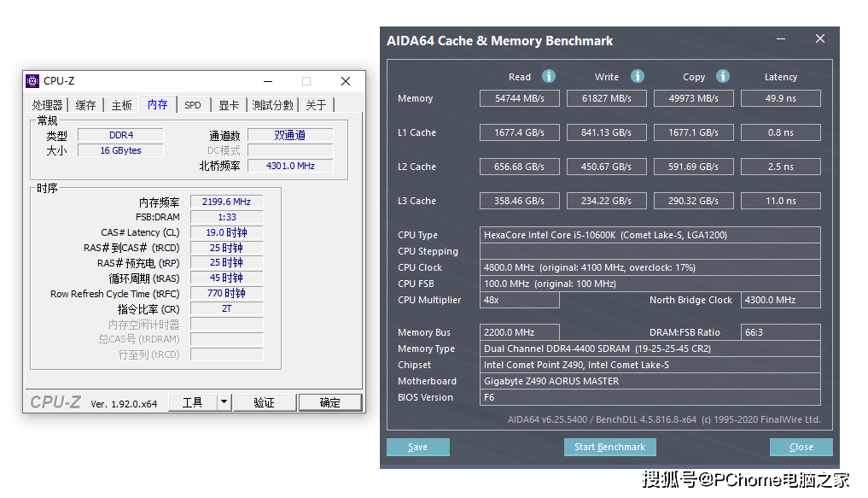Click the info icon next to Write
The image size is (868, 498).
tap(638, 76)
